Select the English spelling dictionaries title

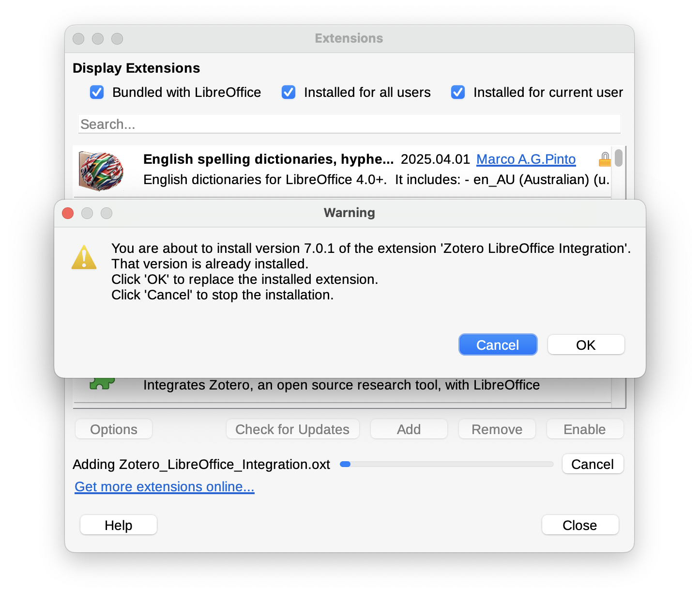tap(269, 159)
